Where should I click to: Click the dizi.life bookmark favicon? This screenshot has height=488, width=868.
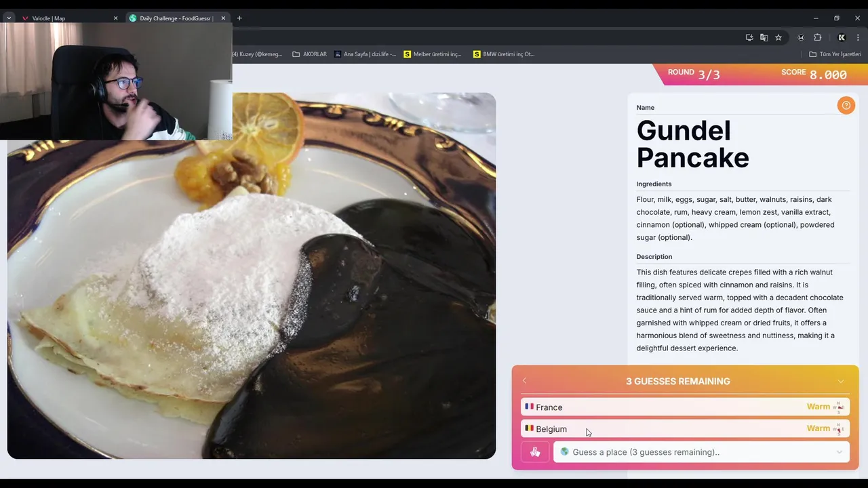[338, 54]
